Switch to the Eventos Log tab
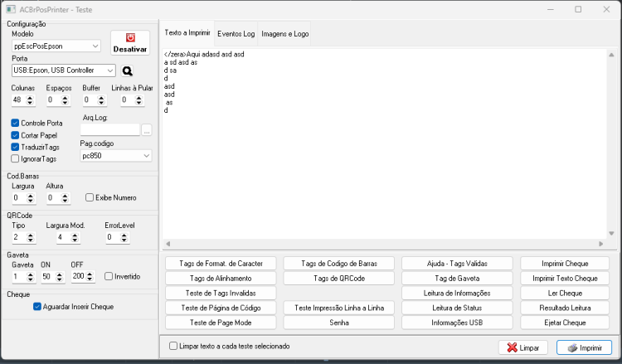The height and width of the screenshot is (364, 622). pyautogui.click(x=236, y=34)
